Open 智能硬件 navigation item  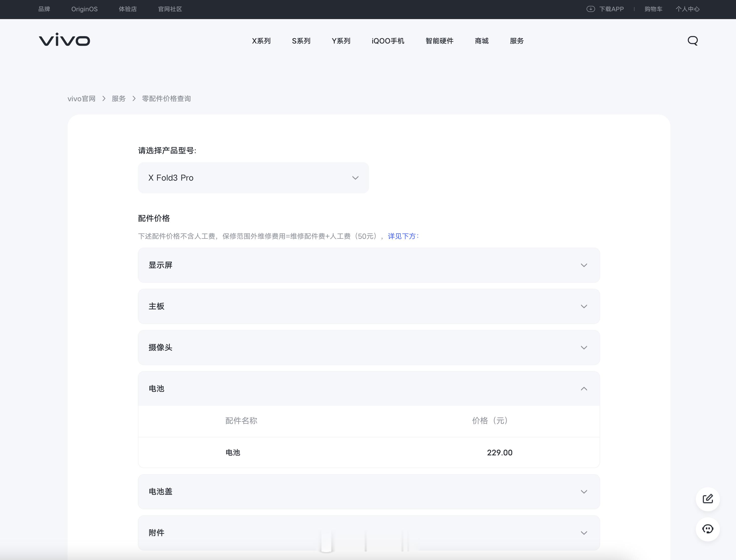click(x=439, y=41)
